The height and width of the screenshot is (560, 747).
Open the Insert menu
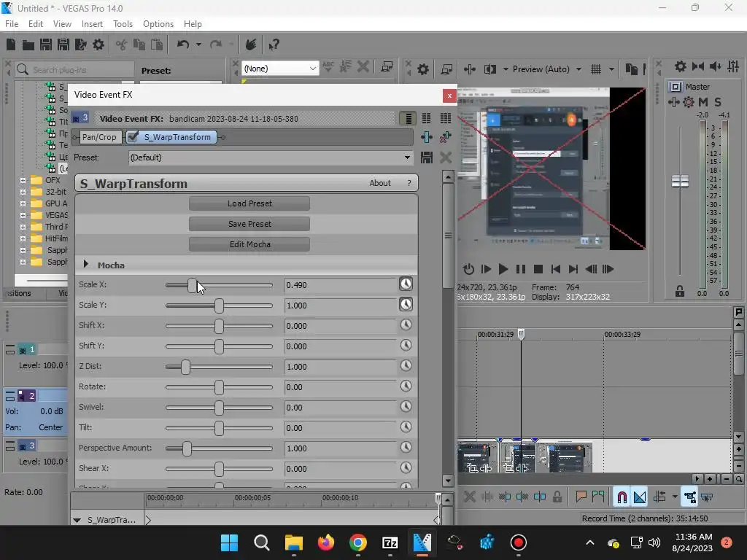pyautogui.click(x=92, y=24)
